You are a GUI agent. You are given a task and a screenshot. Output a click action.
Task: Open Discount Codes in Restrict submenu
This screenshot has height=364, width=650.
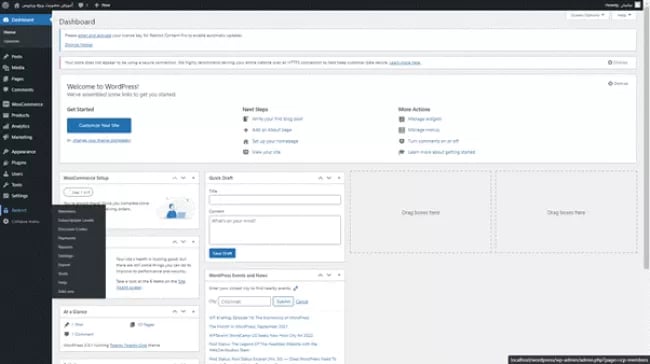pyautogui.click(x=73, y=229)
